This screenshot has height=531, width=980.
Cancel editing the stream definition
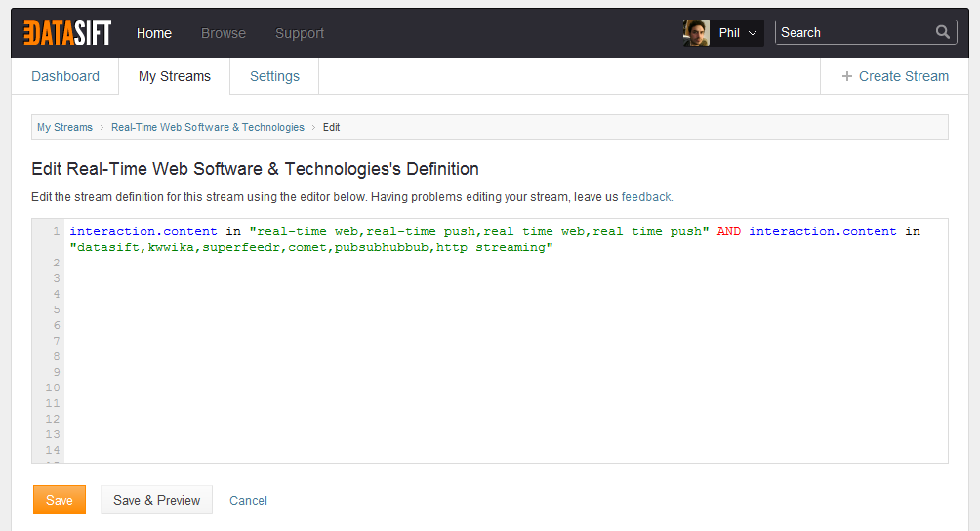[248, 501]
